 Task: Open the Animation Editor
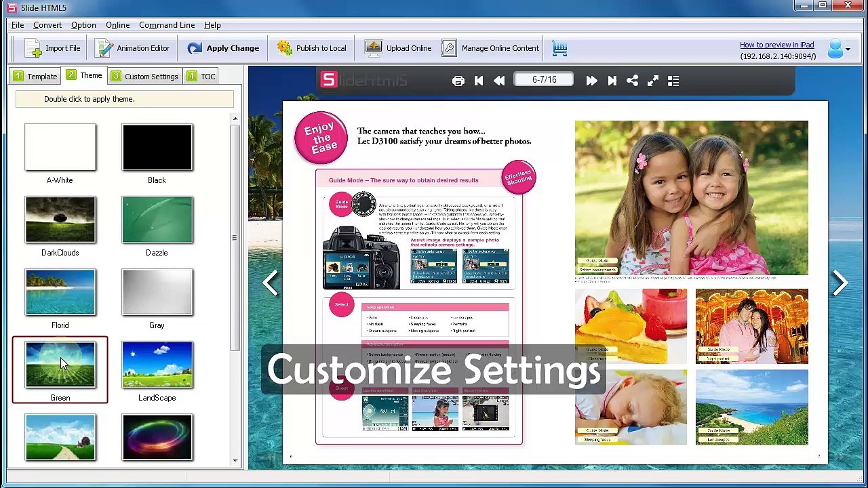click(x=133, y=48)
